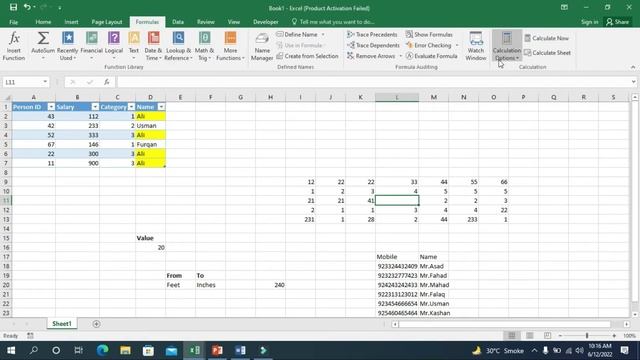
Task: Open Calculation Options dropdown
Action: click(x=507, y=46)
